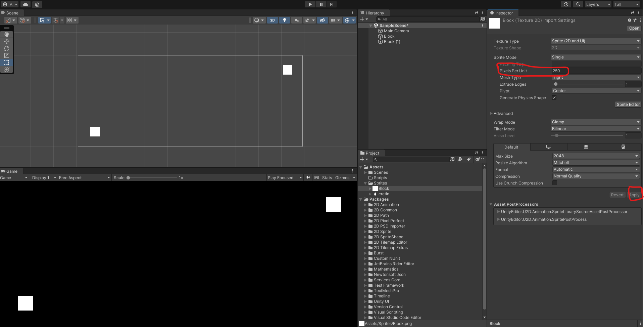Open Texture Type dropdown
Viewport: 644px width, 327px height.
coord(596,41)
